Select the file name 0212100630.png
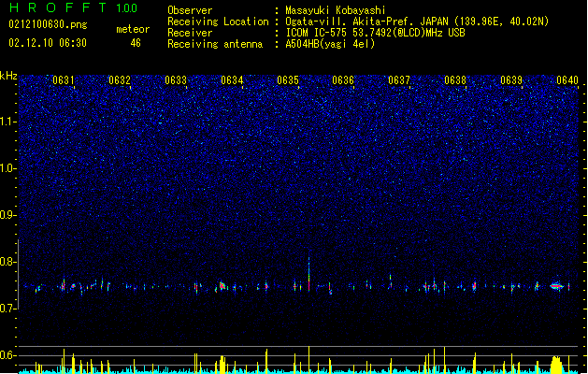This screenshot has height=374, width=588. coord(48,24)
